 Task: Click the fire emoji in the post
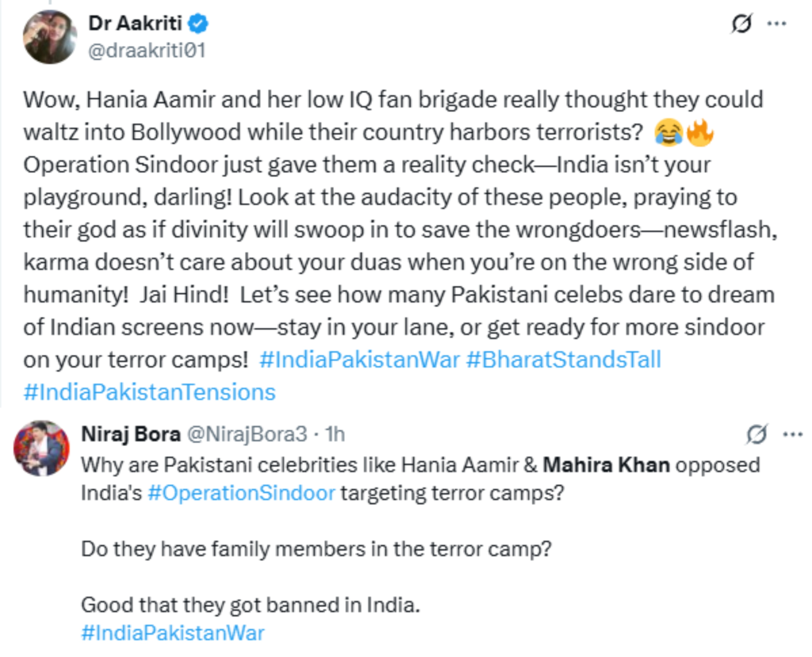(699, 133)
